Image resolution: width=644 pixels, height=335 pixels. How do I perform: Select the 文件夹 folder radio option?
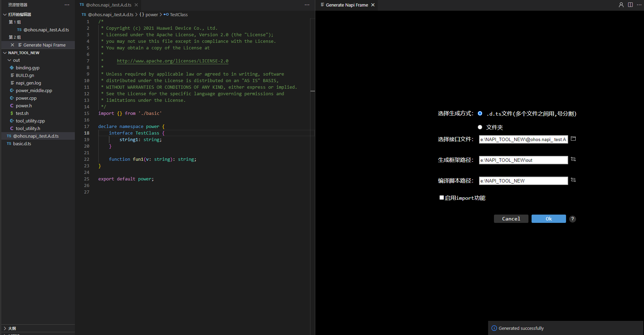[x=480, y=127]
